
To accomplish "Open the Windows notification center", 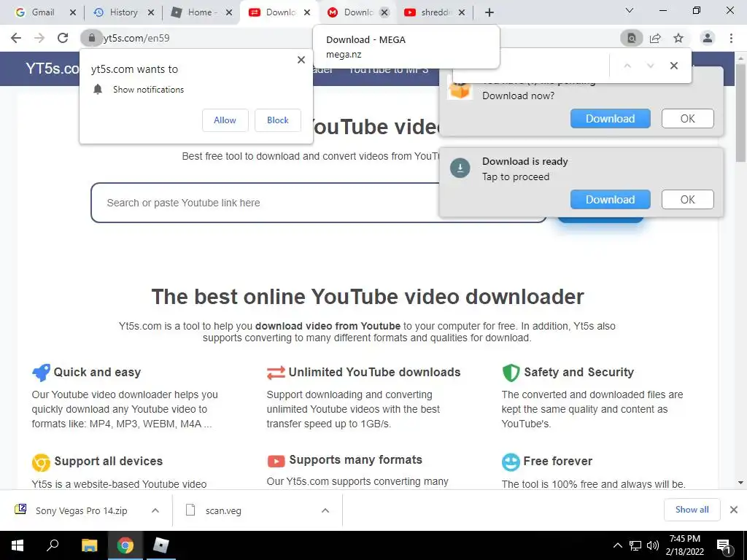I will (724, 545).
